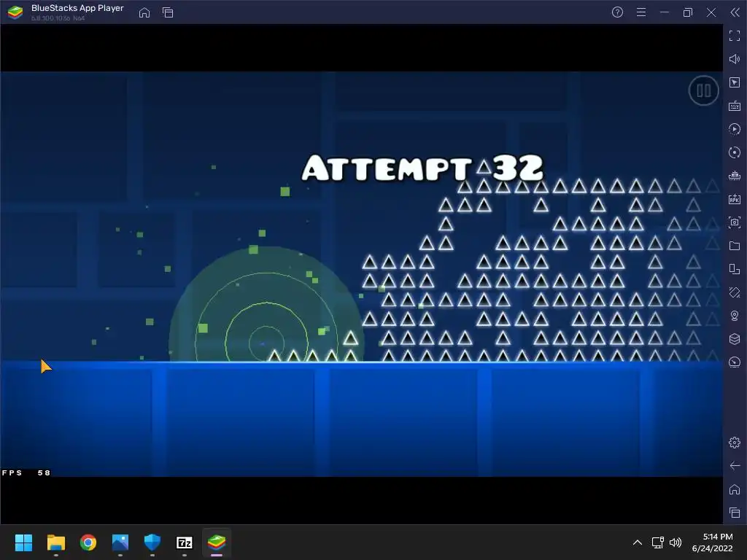The width and height of the screenshot is (747, 560).
Task: Open the macro recorder play icon
Action: click(x=735, y=129)
